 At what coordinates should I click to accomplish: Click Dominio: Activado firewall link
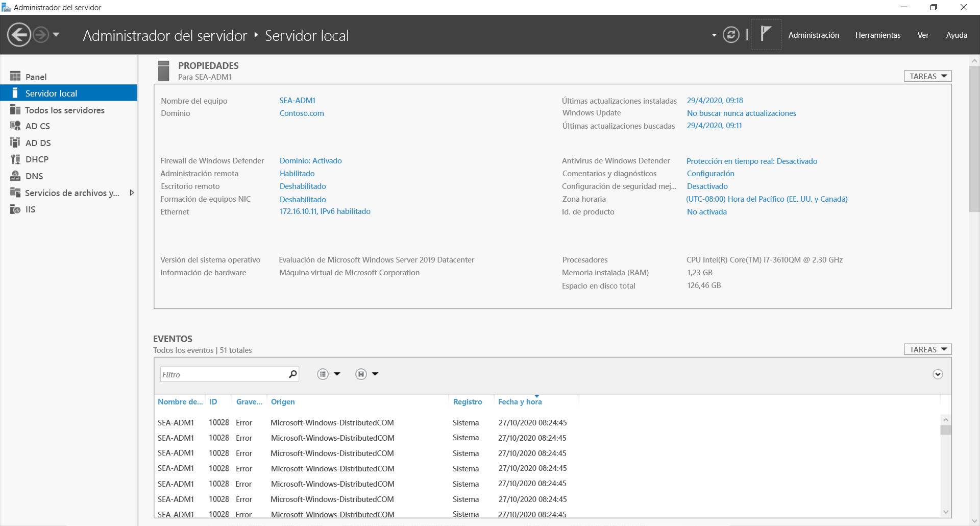pyautogui.click(x=310, y=160)
